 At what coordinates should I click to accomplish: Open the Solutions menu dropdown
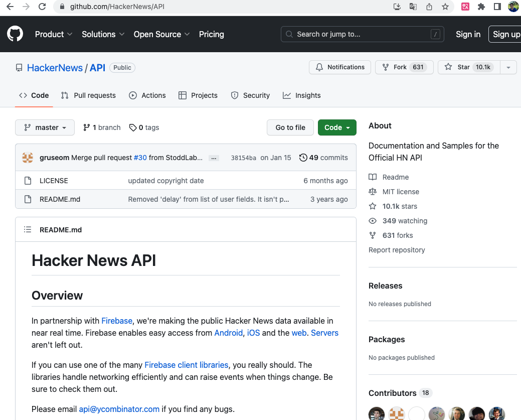click(103, 34)
